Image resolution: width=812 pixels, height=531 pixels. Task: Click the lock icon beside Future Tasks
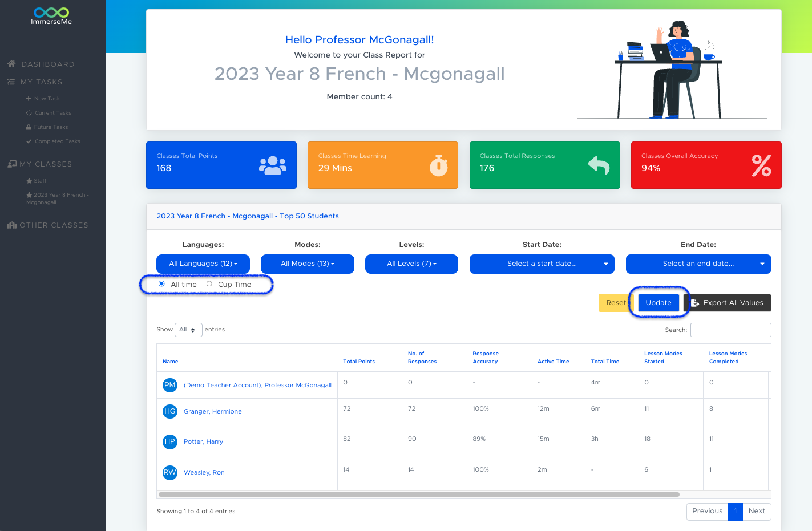pyautogui.click(x=29, y=127)
